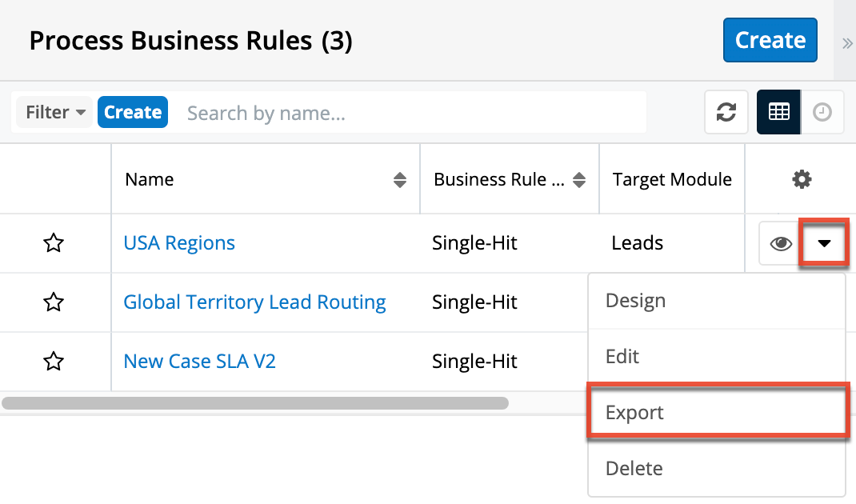
Task: Preview USA Regions with eye icon
Action: [780, 244]
